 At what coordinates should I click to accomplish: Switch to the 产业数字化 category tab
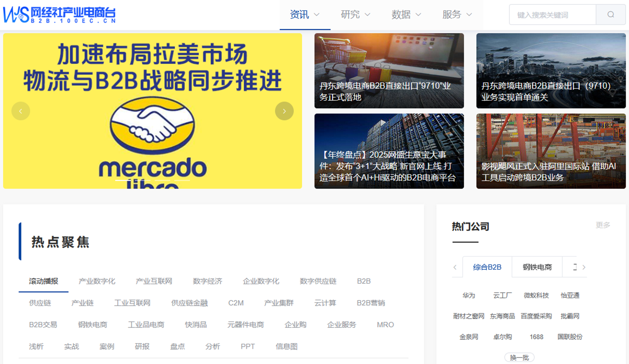tap(96, 281)
